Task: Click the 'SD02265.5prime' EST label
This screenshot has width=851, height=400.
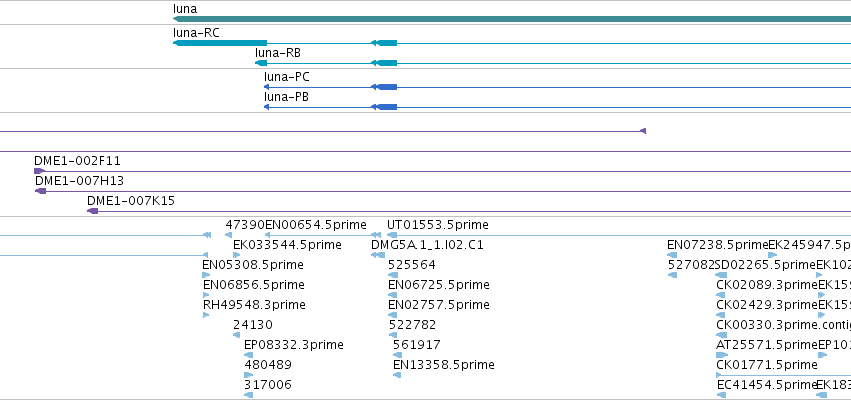Action: point(766,265)
